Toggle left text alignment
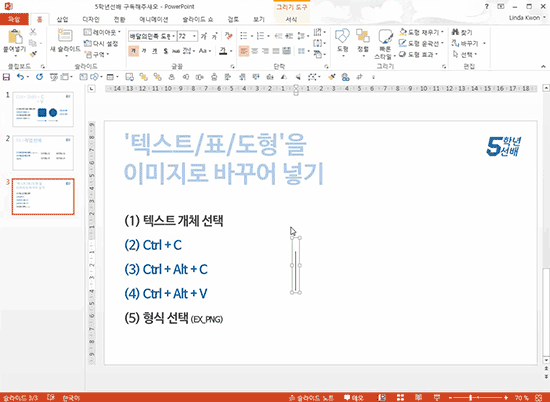Image resolution: width=550 pixels, height=402 pixels. tap(243, 51)
